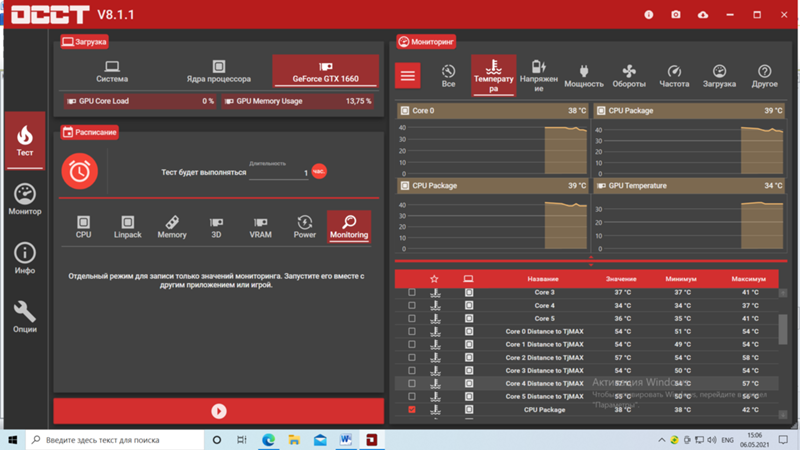Show Мощность sensors
This screenshot has width=800, height=450.
point(584,76)
